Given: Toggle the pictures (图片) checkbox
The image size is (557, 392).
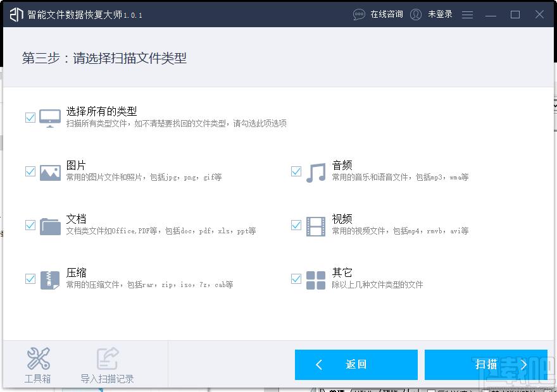Looking at the screenshot, I should tap(30, 171).
